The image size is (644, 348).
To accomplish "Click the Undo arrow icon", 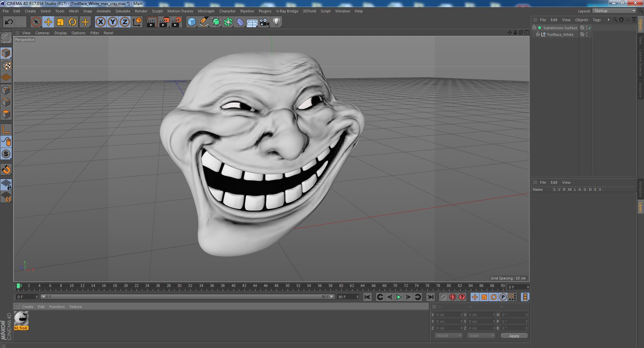I will 9,22.
